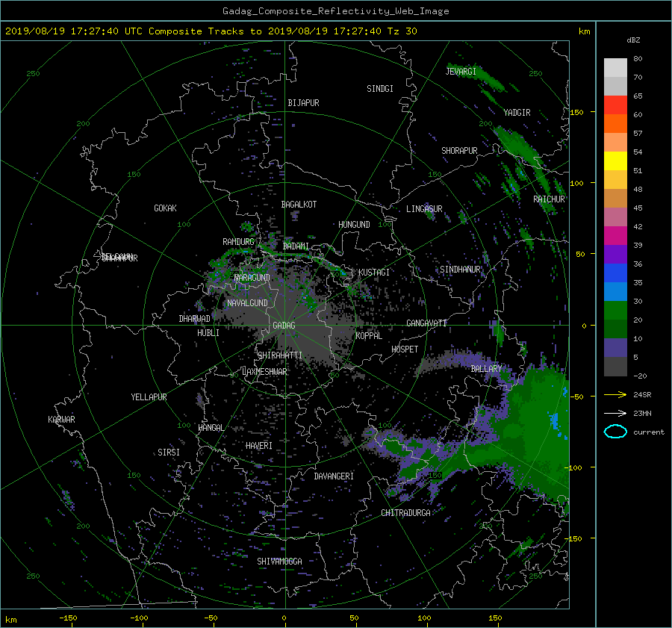Click the HUBLI city label
The image size is (672, 628).
[208, 333]
